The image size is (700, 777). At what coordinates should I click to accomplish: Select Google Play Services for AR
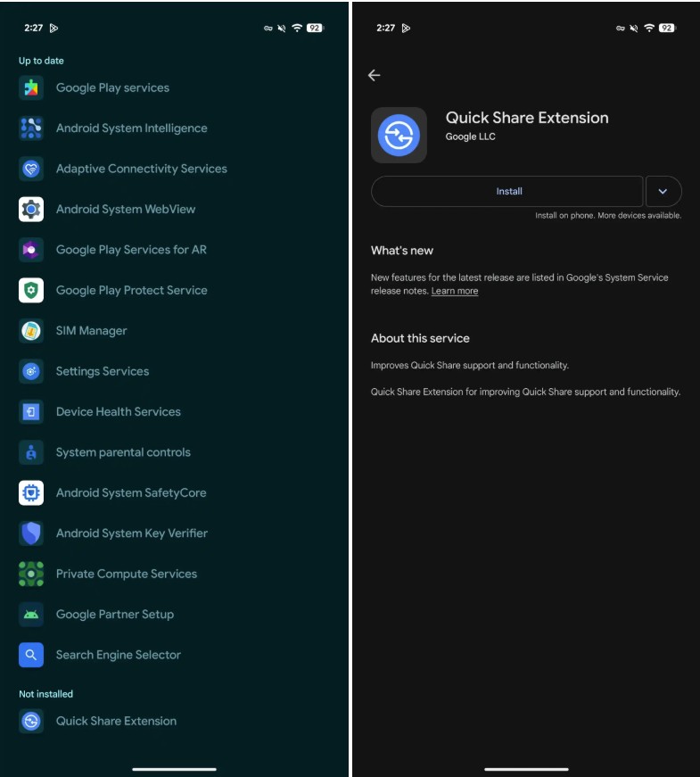click(175, 251)
